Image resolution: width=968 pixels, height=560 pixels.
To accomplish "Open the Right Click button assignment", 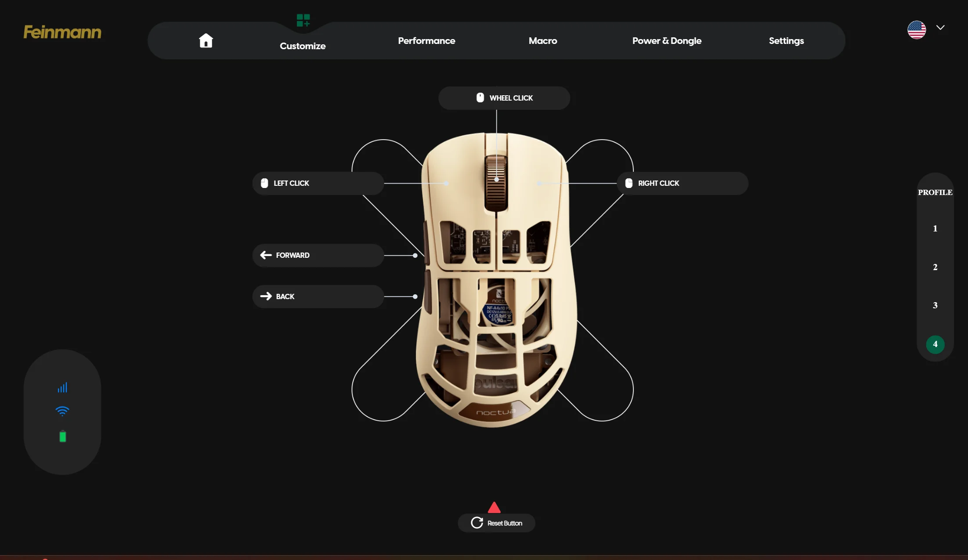I will pos(683,183).
